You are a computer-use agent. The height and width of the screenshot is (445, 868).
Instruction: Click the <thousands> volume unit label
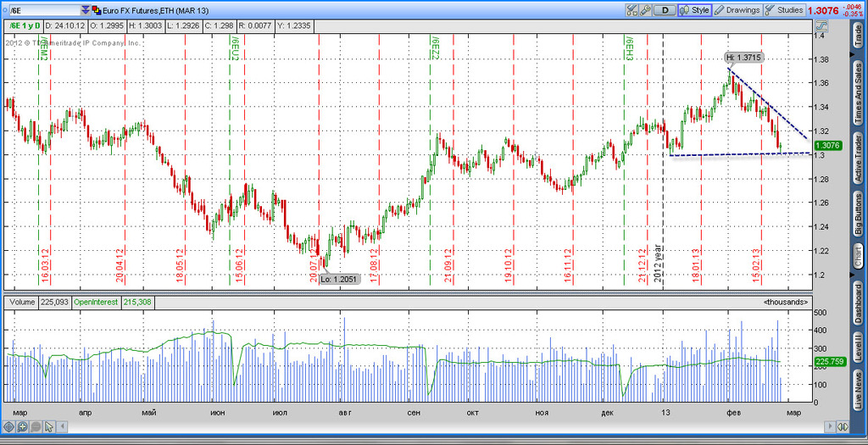point(786,303)
